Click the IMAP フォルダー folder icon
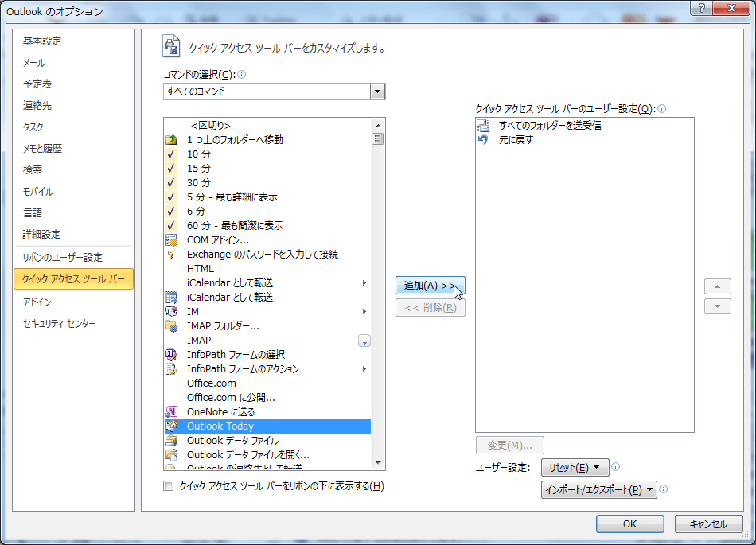The image size is (756, 545). coord(171,326)
